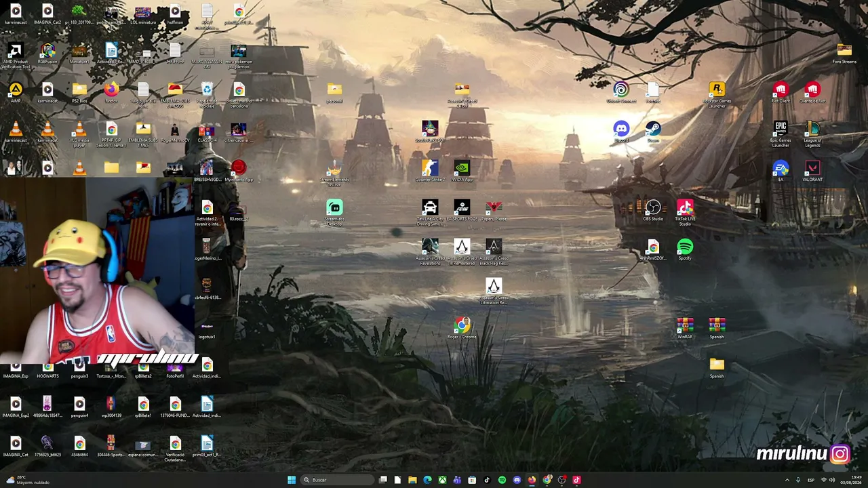
Task: Select the FotoPerfil image file
Action: pyautogui.click(x=175, y=370)
